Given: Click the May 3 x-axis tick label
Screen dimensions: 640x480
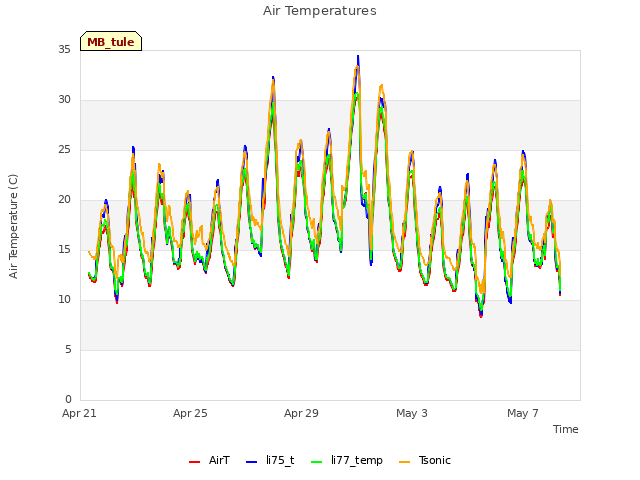Looking at the screenshot, I should [x=412, y=413].
